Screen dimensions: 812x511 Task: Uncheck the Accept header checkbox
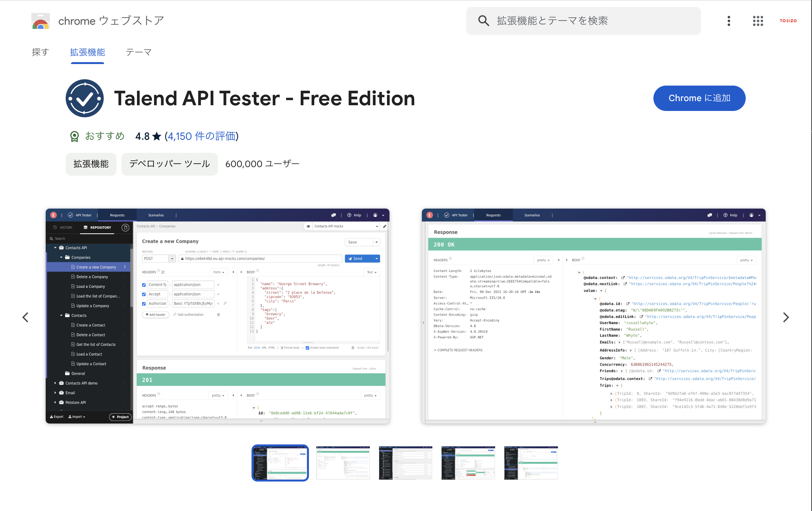[144, 294]
